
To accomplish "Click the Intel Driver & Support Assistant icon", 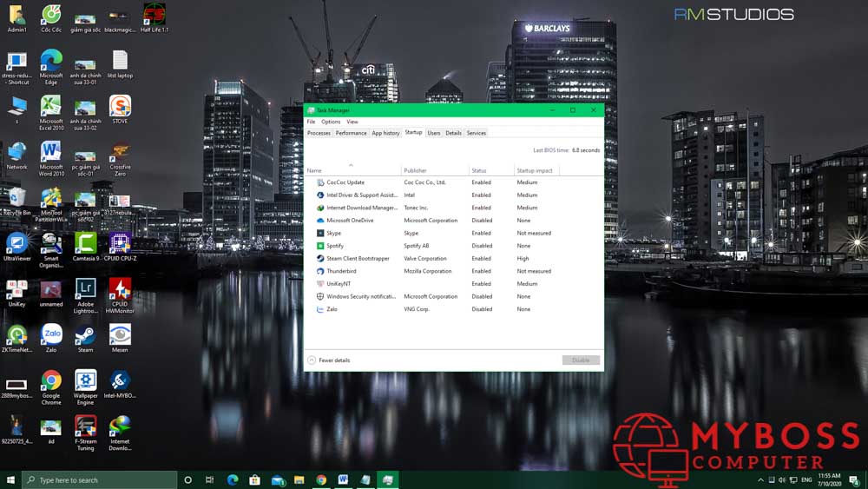I will click(320, 195).
